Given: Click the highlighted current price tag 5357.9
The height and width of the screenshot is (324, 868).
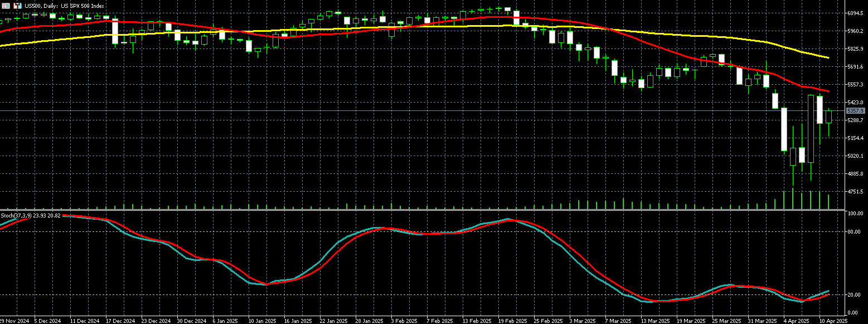Looking at the screenshot, I should click(855, 111).
